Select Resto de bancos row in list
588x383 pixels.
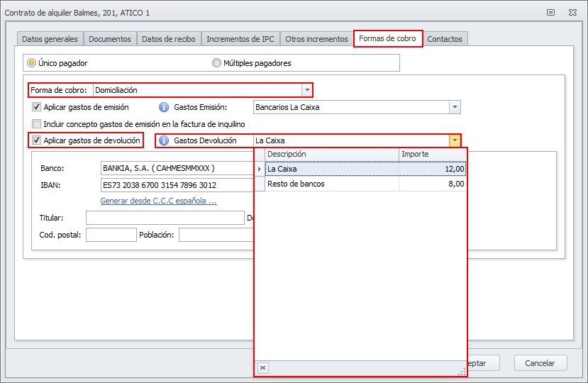[365, 184]
